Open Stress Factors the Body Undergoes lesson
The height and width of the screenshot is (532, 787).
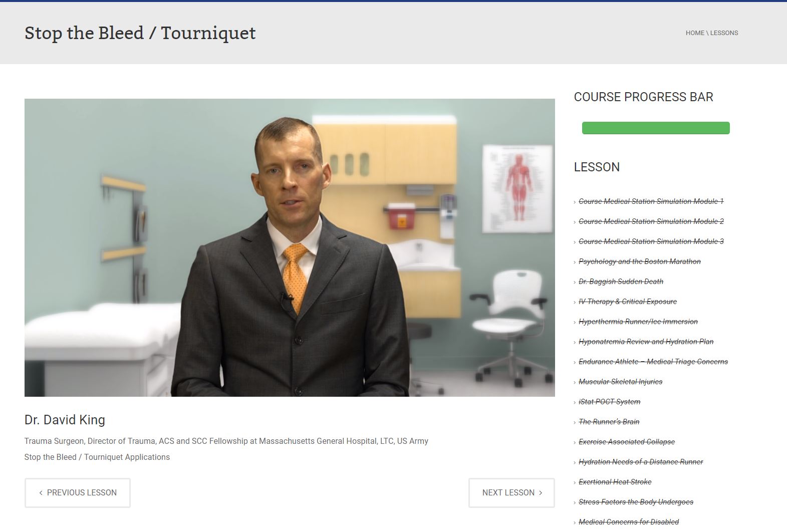click(636, 502)
